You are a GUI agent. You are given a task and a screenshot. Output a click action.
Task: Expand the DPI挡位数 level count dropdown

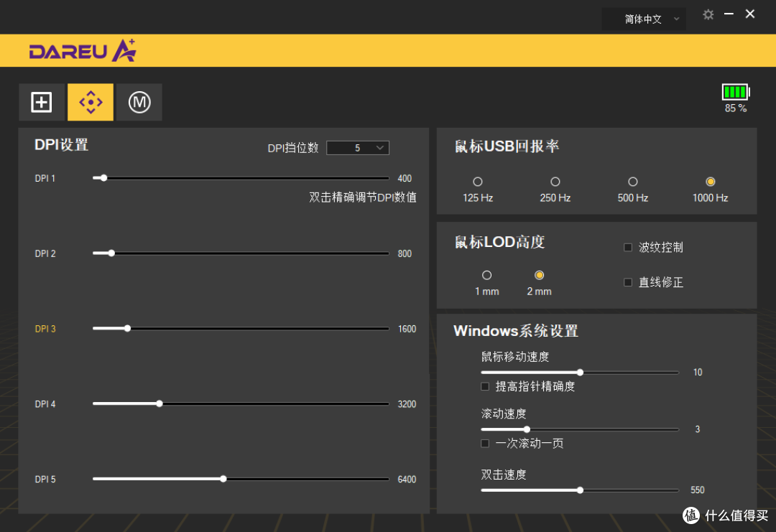358,148
